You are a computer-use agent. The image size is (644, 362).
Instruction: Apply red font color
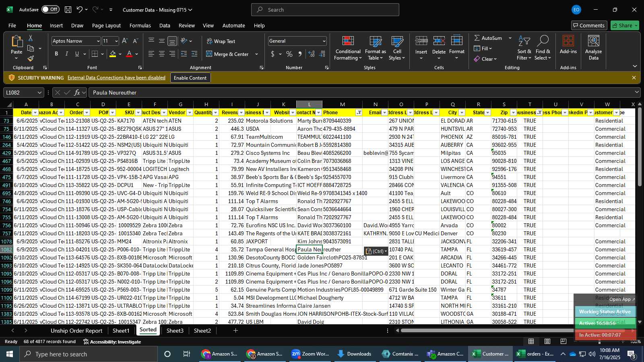coord(129,54)
